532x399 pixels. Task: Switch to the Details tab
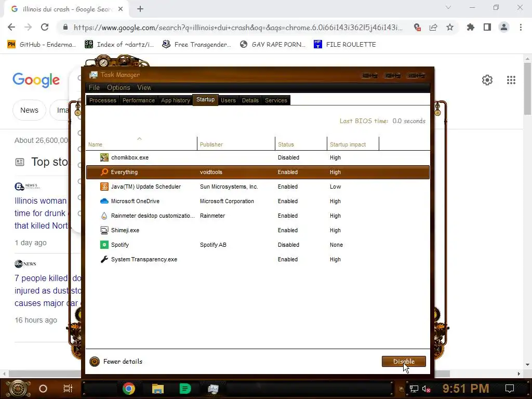[250, 100]
